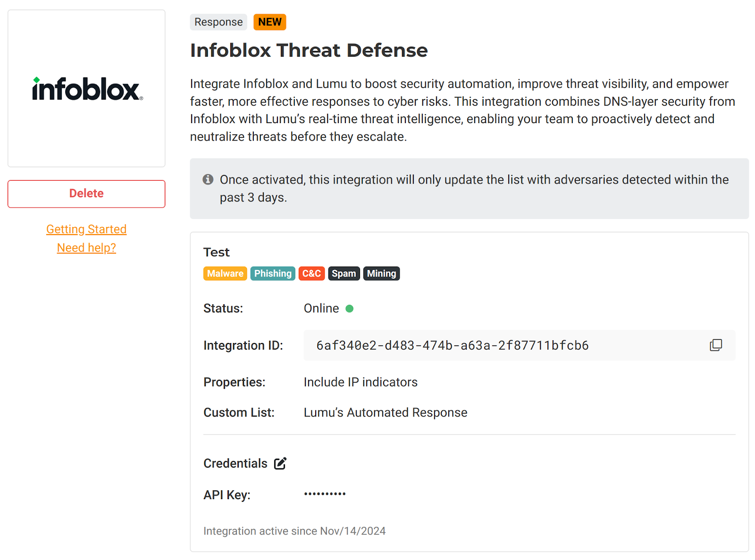Delete this integration
The height and width of the screenshot is (560, 755).
point(86,193)
